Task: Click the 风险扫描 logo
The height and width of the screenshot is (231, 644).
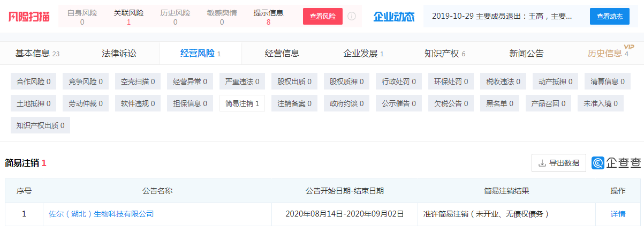Action: [29, 17]
